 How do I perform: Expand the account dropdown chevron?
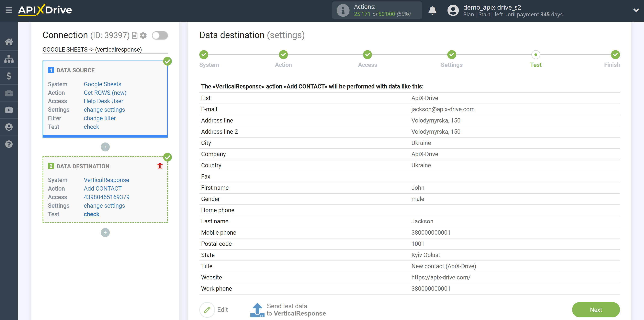[636, 10]
